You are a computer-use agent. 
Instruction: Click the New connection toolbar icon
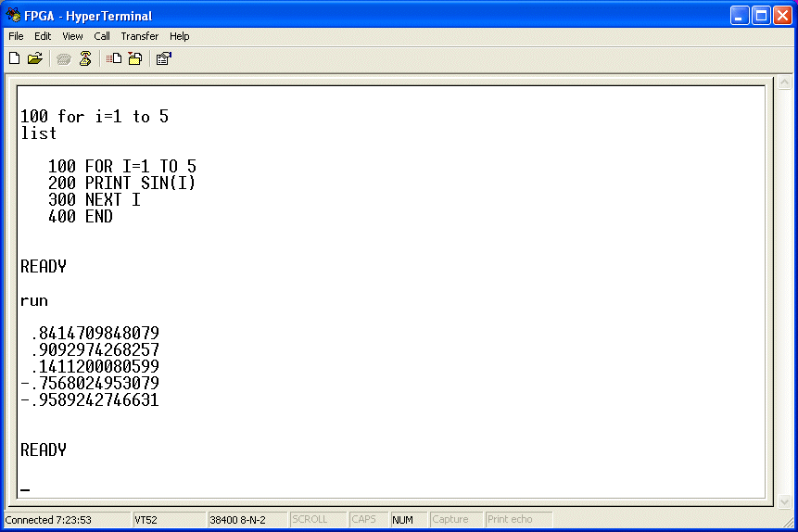coord(14,58)
